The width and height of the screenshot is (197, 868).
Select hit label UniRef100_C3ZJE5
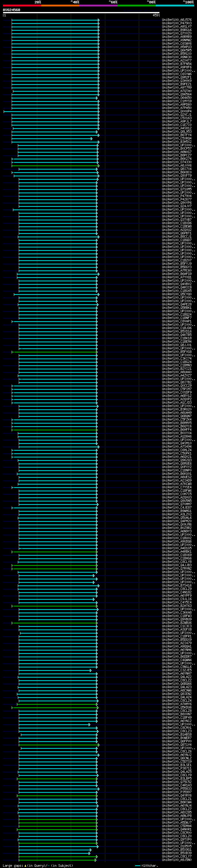tap(177, 670)
